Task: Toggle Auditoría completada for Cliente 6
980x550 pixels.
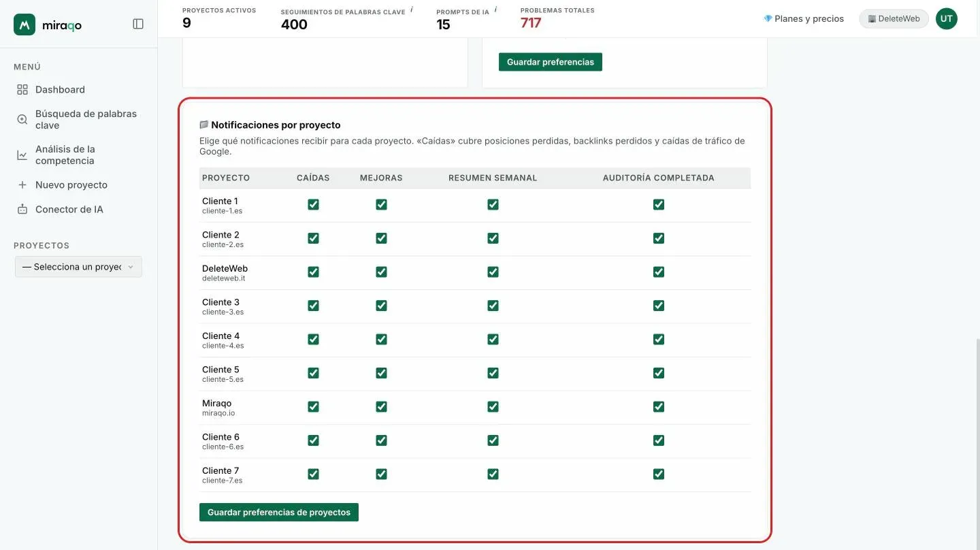Action: point(659,440)
